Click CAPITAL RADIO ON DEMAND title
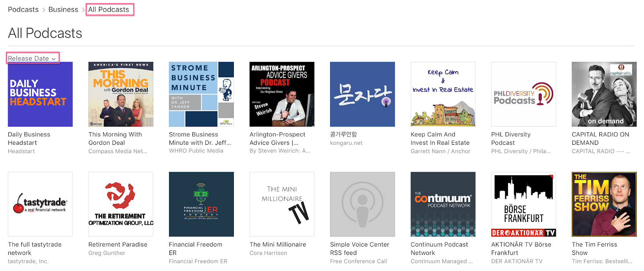The width and height of the screenshot is (644, 271). pos(600,139)
